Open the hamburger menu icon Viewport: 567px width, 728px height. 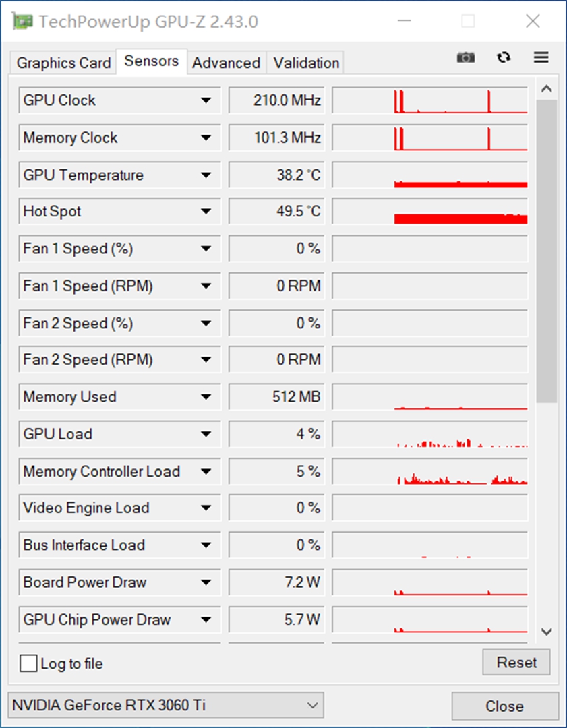(541, 58)
